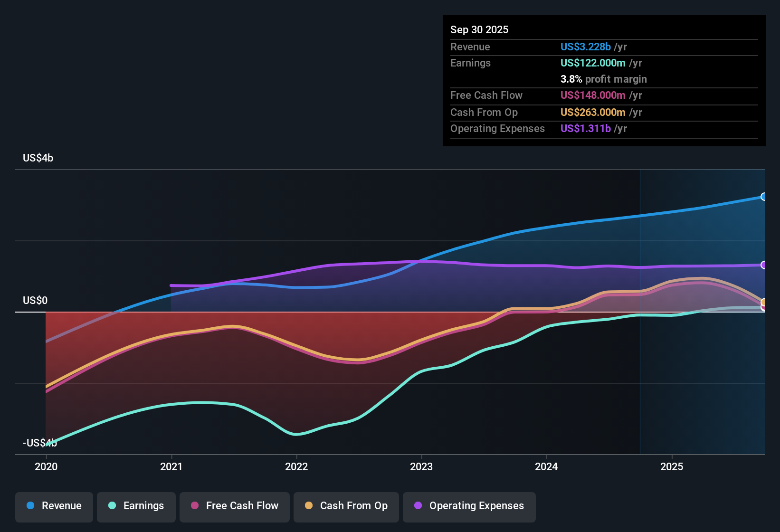
Task: Click the US$4b axis gridline label
Action: [x=38, y=158]
